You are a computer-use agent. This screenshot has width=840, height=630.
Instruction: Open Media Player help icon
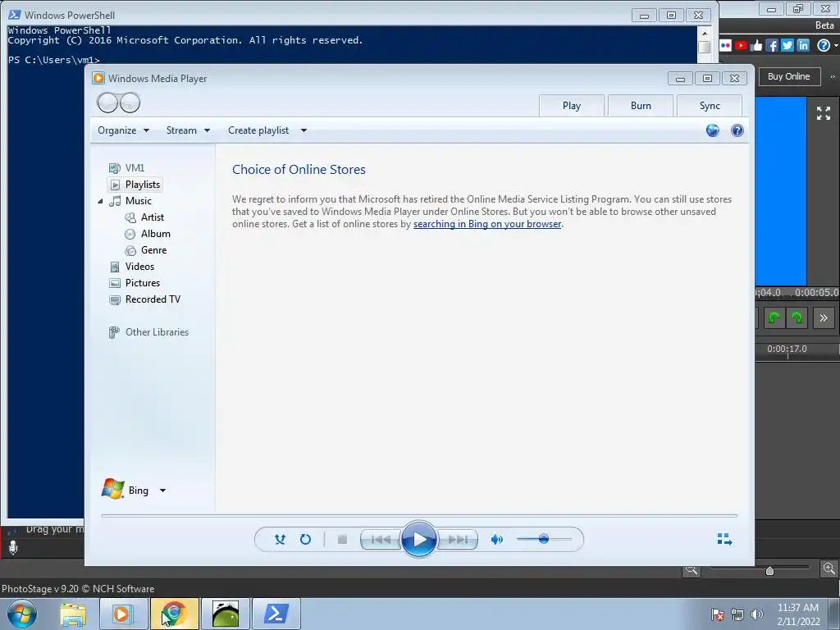pos(737,130)
